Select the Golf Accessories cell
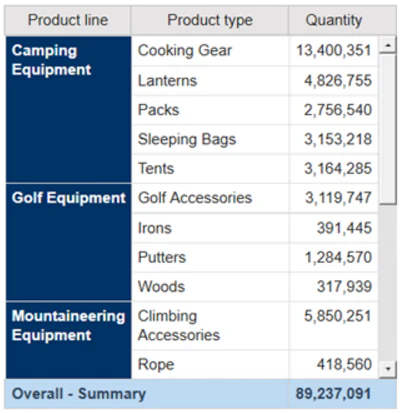This screenshot has width=401, height=413. pyautogui.click(x=210, y=198)
